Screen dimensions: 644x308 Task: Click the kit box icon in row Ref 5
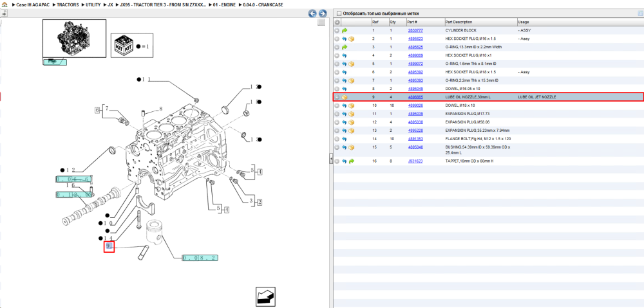(x=351, y=64)
